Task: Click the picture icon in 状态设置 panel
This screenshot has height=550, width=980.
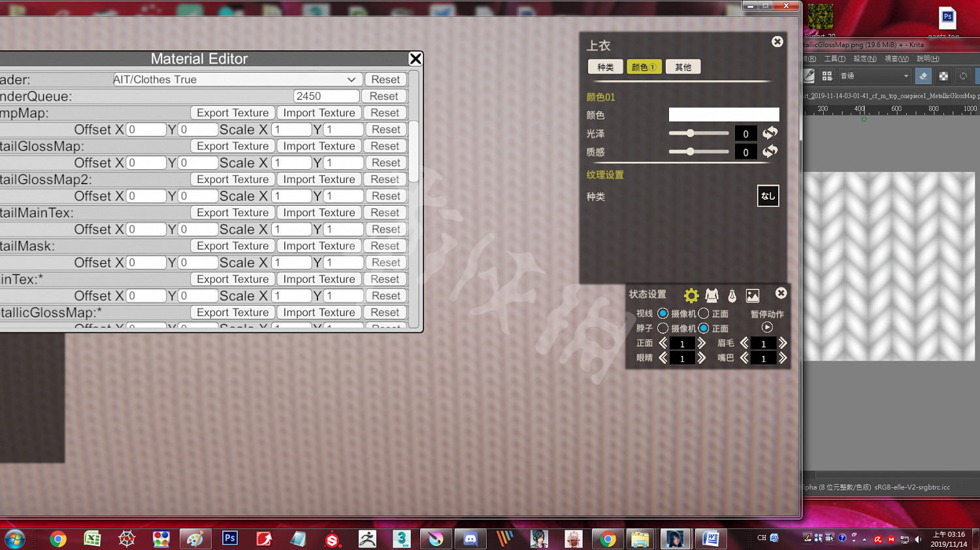Action: point(753,296)
